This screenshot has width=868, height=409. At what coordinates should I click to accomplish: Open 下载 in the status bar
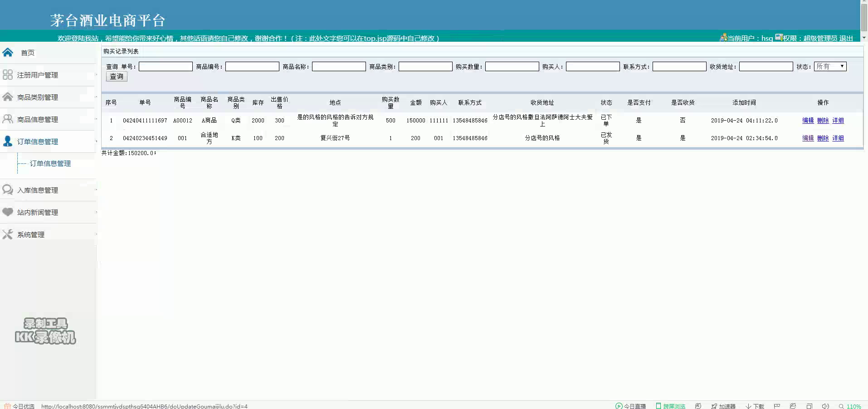pyautogui.click(x=755, y=406)
